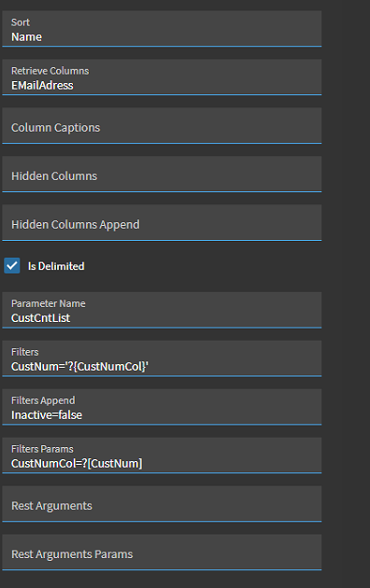Screen dimensions: 370x588
Task: Focus the Sort input field
Action: click(162, 29)
